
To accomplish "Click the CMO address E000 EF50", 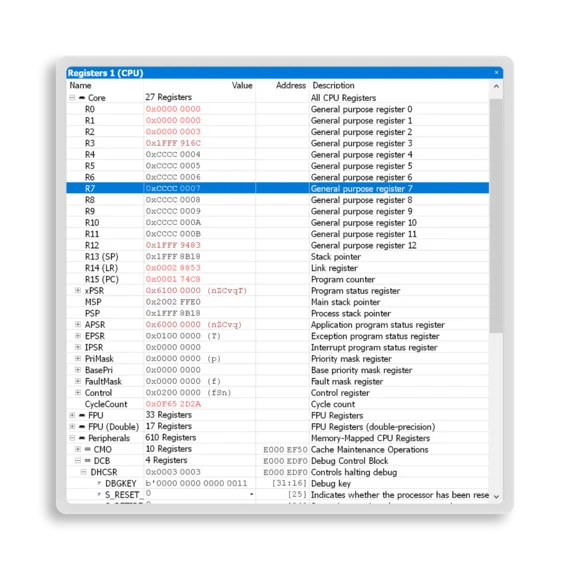I will [285, 449].
